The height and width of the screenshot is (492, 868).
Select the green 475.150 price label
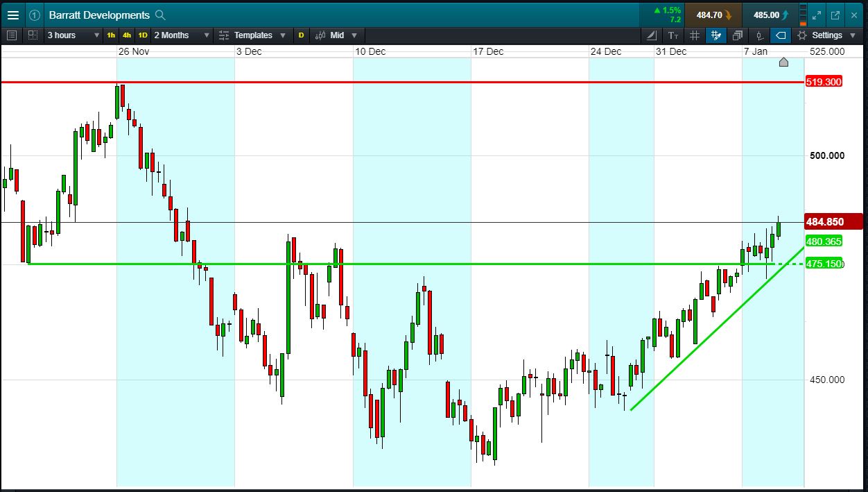(824, 264)
